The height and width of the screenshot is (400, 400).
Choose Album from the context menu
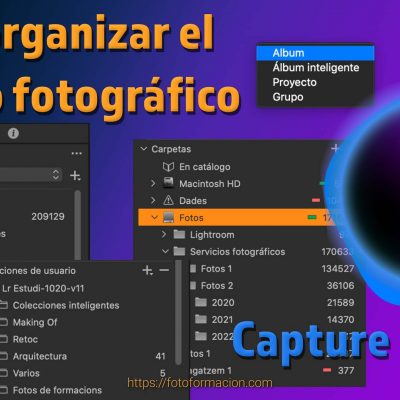pyautogui.click(x=315, y=53)
